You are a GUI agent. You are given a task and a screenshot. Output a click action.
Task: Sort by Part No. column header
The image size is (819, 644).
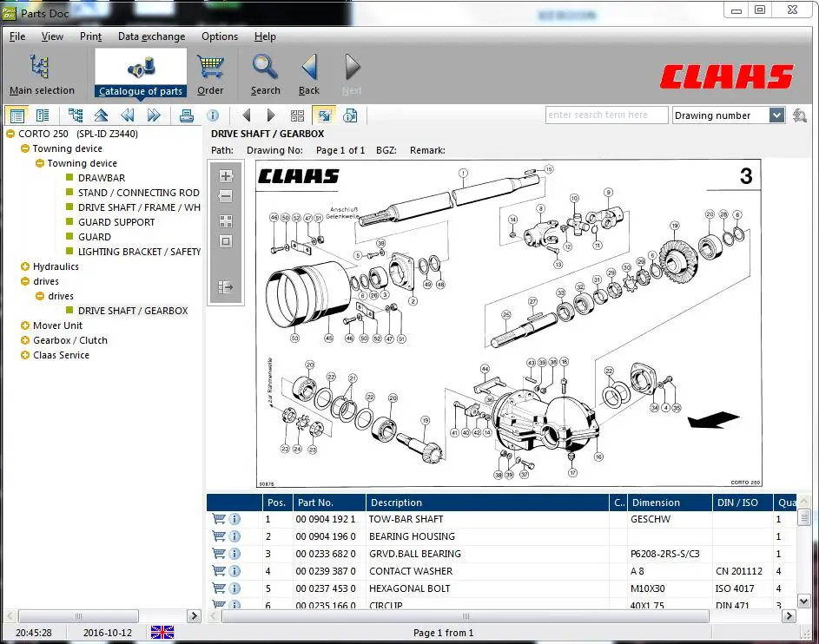click(x=329, y=503)
